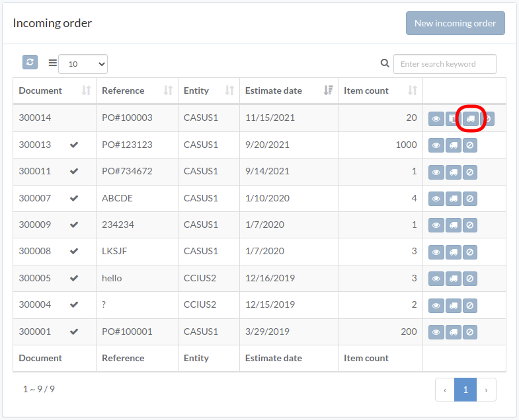Image resolution: width=519 pixels, height=420 pixels.
Task: View order 300007 with the eye icon
Action: click(x=436, y=199)
